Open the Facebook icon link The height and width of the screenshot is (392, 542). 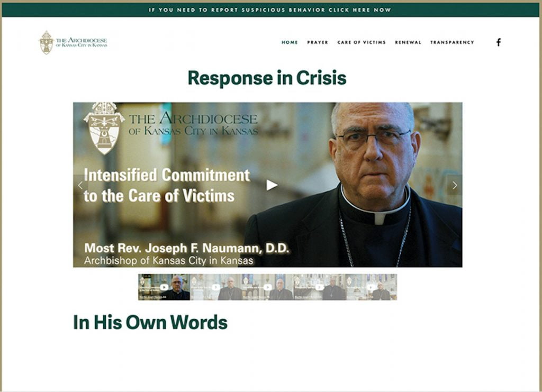499,42
